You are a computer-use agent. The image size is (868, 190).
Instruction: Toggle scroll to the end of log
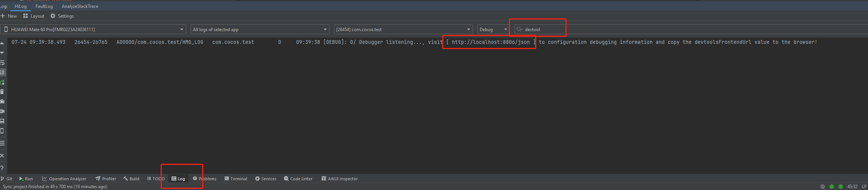(x=2, y=72)
